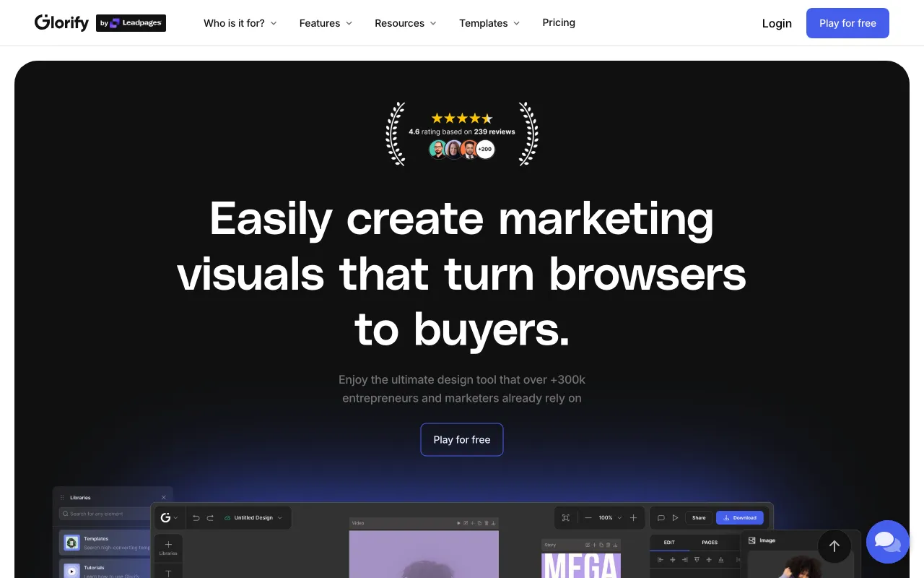The width and height of the screenshot is (924, 578).
Task: Click the zoom out minus icon
Action: (x=588, y=518)
